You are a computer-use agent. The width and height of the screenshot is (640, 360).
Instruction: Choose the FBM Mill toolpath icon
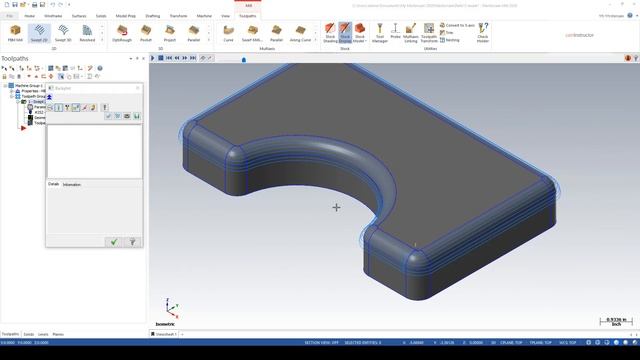16,33
